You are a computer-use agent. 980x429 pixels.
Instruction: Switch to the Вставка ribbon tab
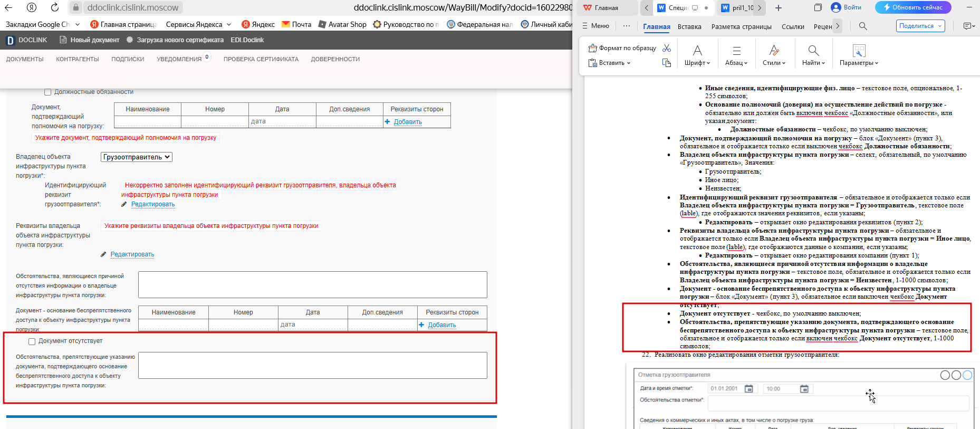[689, 26]
